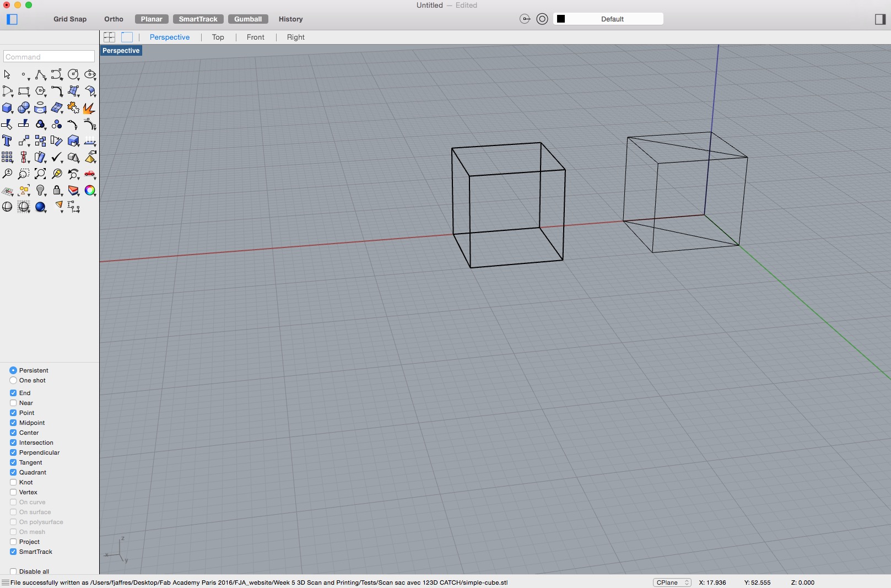Click the Project osnap checkbox

coord(13,542)
